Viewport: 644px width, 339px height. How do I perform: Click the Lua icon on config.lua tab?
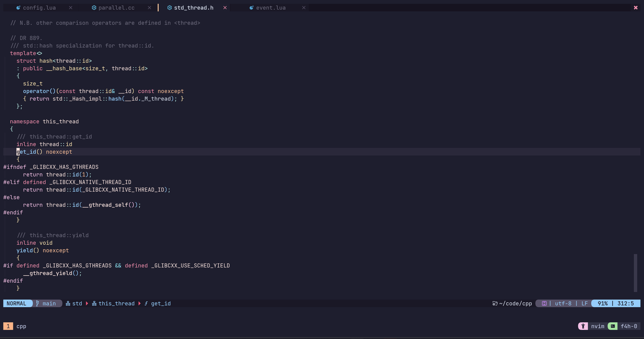tap(18, 8)
